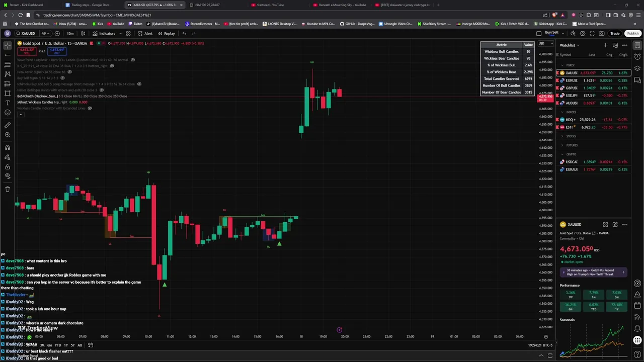Select the ruler measure tool
Viewport: 644px width, 362px height.
8,125
